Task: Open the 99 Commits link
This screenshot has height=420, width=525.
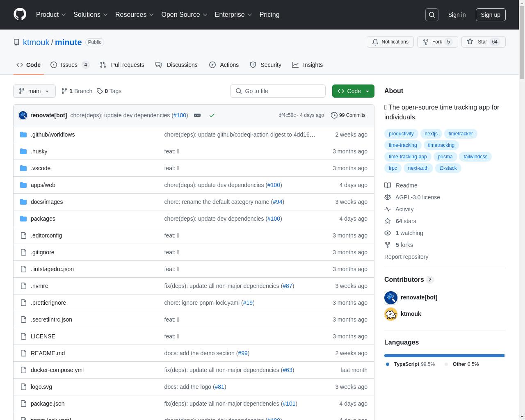Action: (x=348, y=115)
